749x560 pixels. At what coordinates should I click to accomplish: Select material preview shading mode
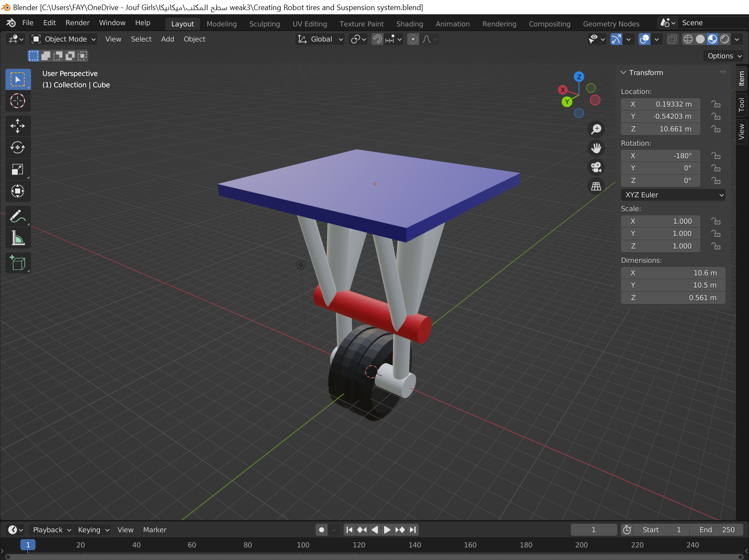click(x=712, y=39)
